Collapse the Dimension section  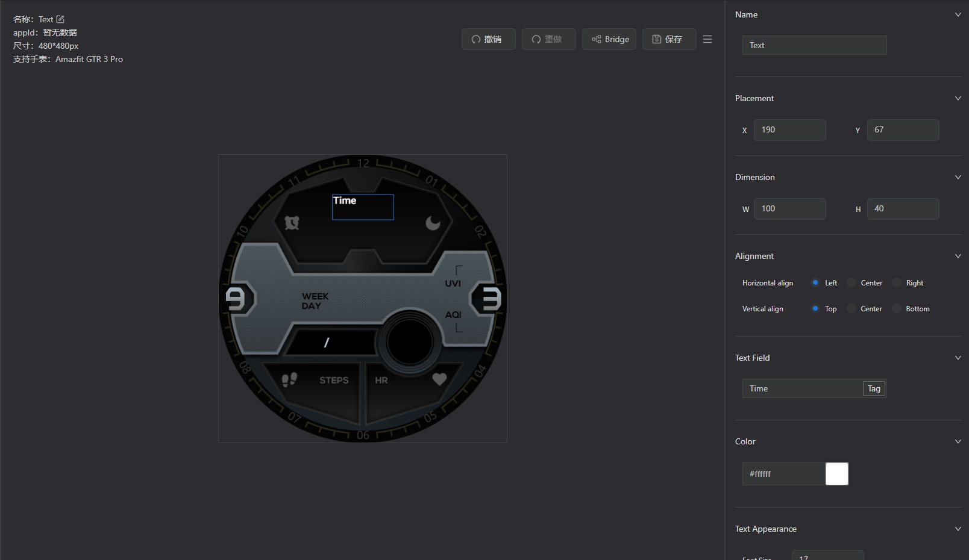pos(958,177)
